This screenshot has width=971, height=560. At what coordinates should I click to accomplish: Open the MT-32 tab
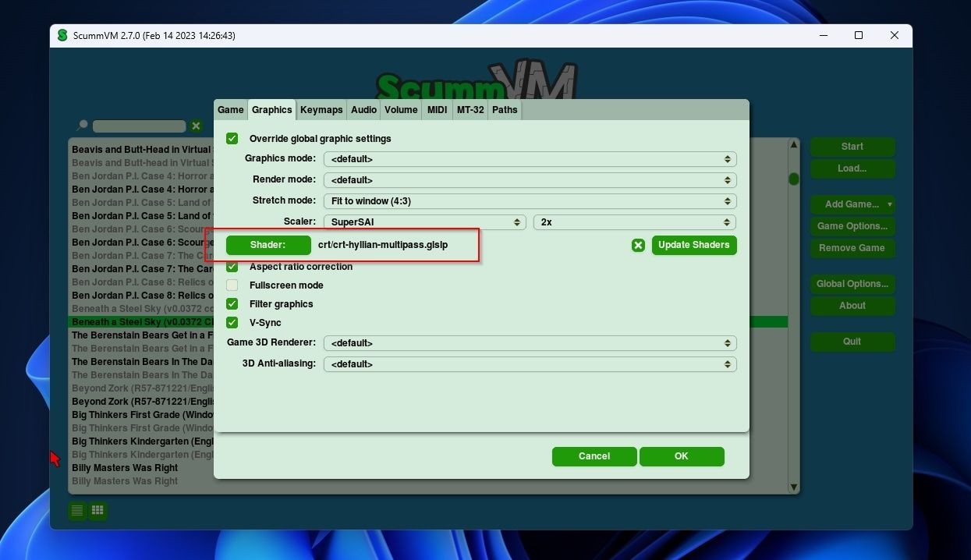point(470,110)
